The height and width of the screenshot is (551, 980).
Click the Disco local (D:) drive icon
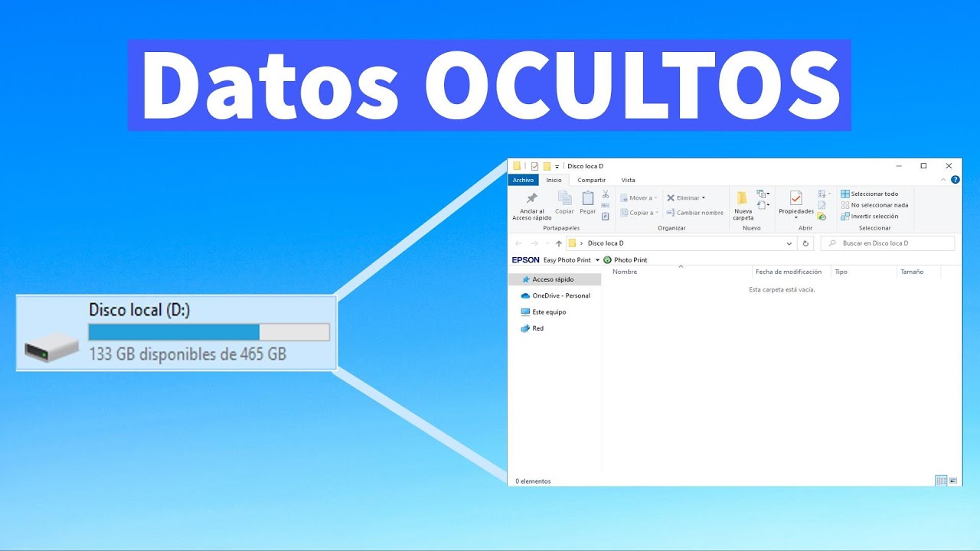tap(52, 348)
